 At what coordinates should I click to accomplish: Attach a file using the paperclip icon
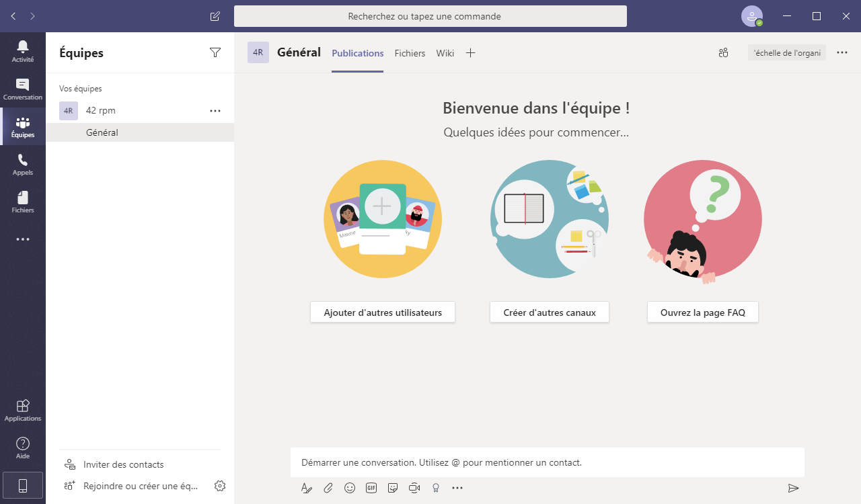pos(328,488)
